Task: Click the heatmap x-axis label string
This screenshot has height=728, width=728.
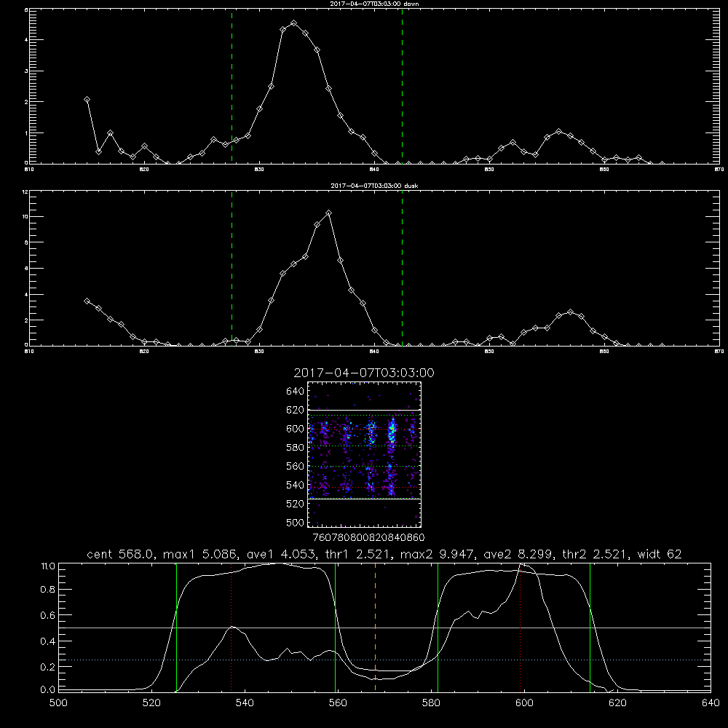Action: point(368,537)
